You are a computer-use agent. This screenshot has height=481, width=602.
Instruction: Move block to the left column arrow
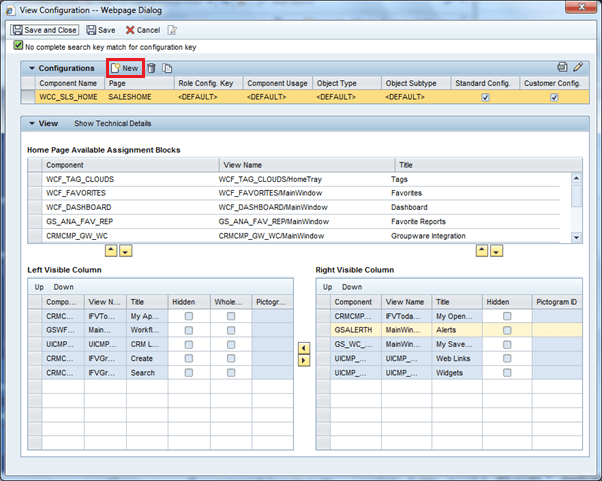click(x=302, y=347)
